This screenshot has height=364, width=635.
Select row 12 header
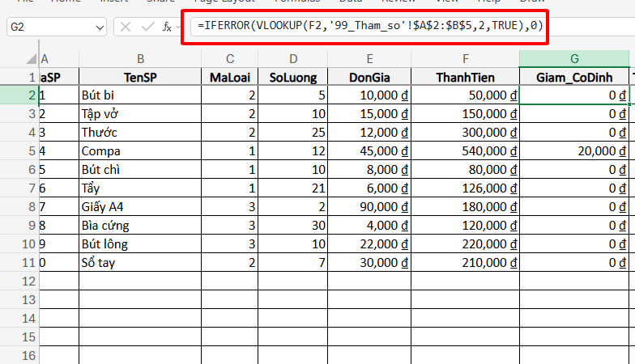(19, 281)
